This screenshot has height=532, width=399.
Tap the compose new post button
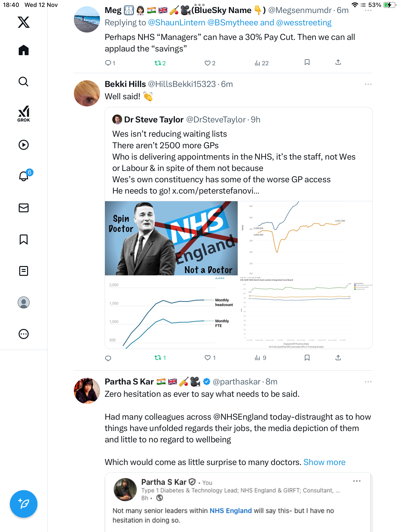point(24,504)
